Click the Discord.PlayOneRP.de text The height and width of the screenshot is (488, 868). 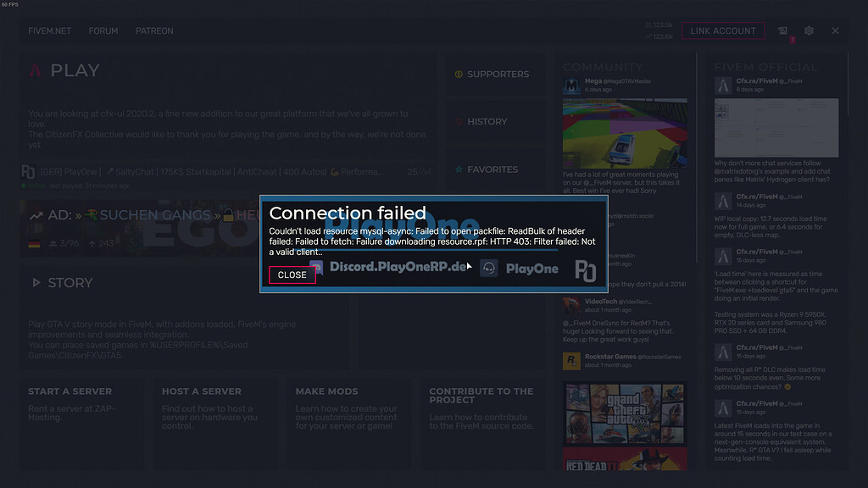click(x=398, y=267)
